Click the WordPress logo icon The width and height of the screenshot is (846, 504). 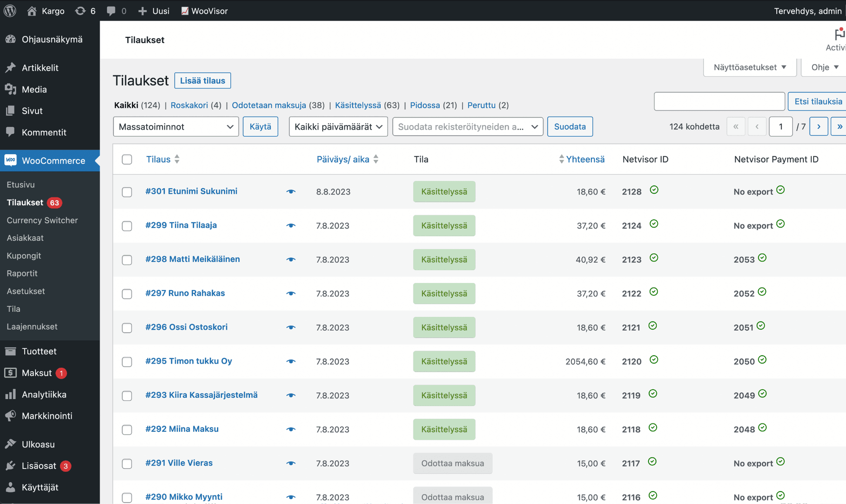(x=10, y=11)
